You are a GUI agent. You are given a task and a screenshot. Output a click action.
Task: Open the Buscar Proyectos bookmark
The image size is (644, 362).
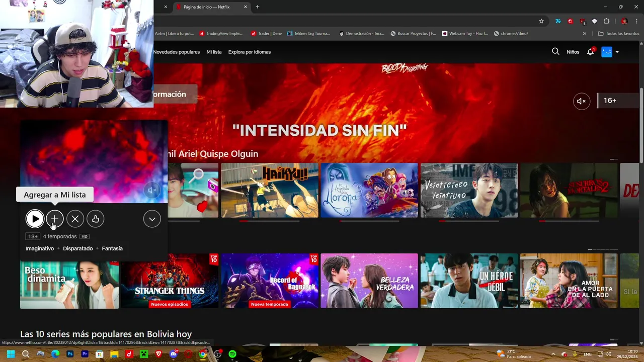point(413,34)
